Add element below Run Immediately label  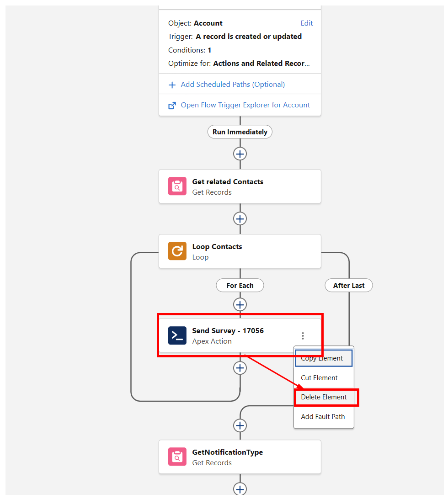240,154
